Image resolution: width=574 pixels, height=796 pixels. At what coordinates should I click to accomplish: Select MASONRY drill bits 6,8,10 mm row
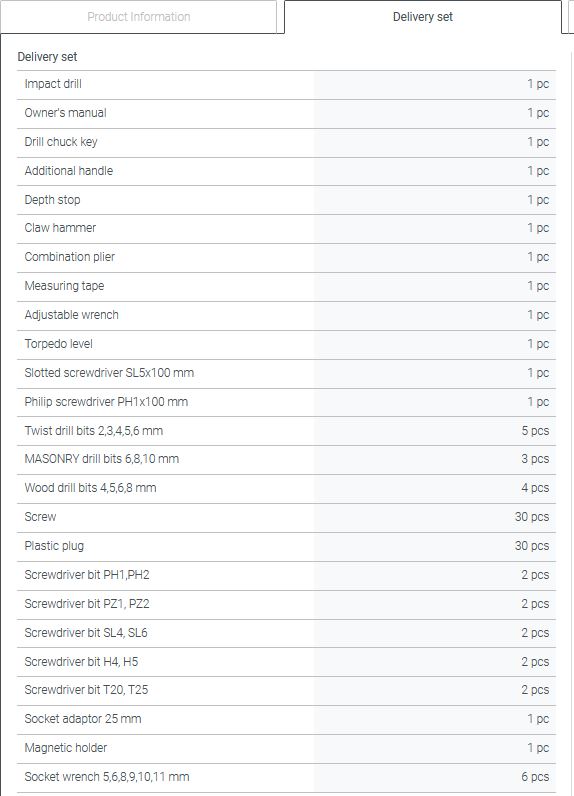pyautogui.click(x=286, y=460)
